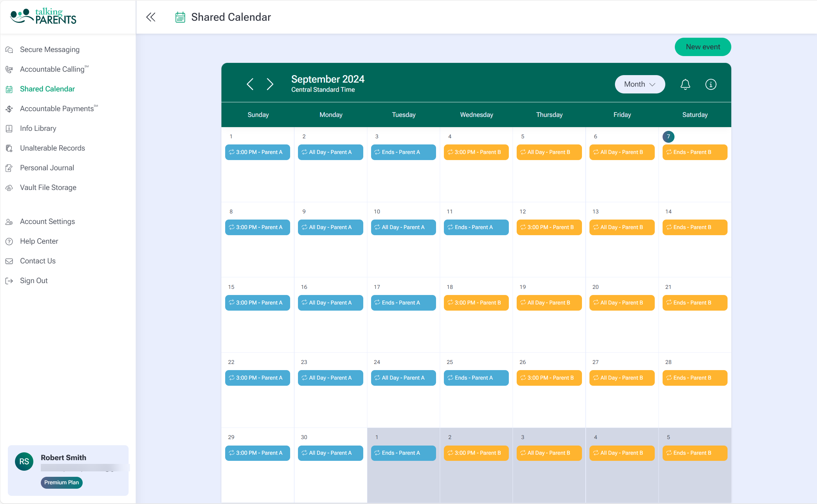Click the Talking Parents logo
Viewport: 817px width, 504px height.
[x=43, y=17]
